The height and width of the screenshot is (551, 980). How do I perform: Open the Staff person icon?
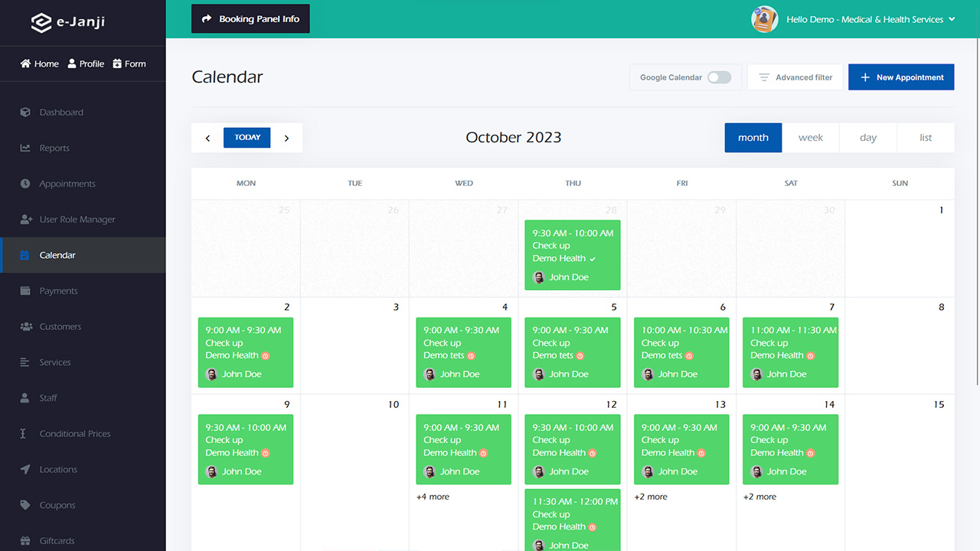tap(25, 398)
